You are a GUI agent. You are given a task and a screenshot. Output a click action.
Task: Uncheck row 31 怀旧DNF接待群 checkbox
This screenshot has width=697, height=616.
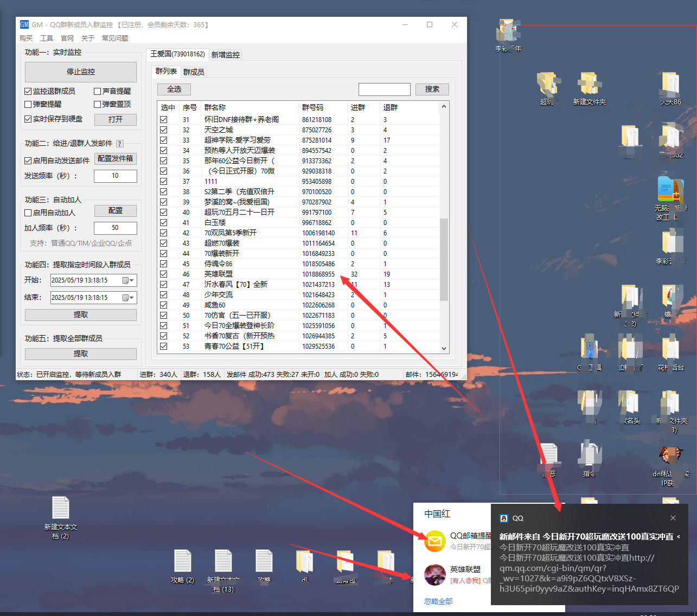coord(164,119)
